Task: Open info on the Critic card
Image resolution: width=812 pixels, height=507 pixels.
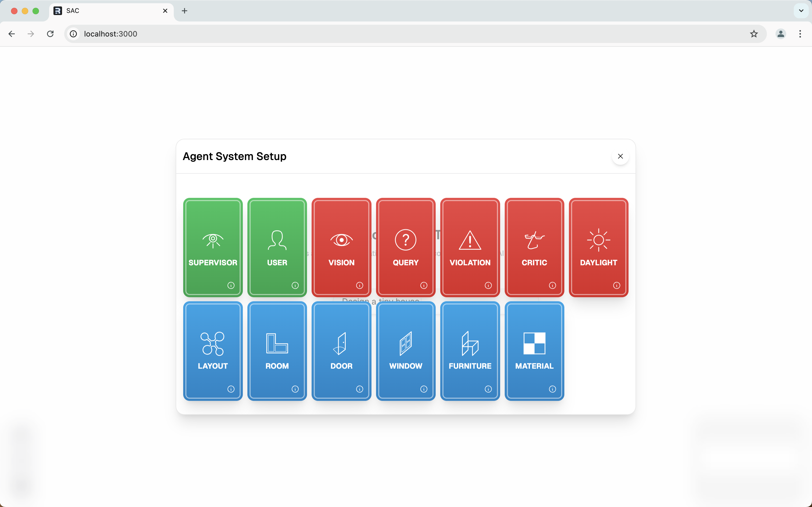Action: [x=552, y=285]
